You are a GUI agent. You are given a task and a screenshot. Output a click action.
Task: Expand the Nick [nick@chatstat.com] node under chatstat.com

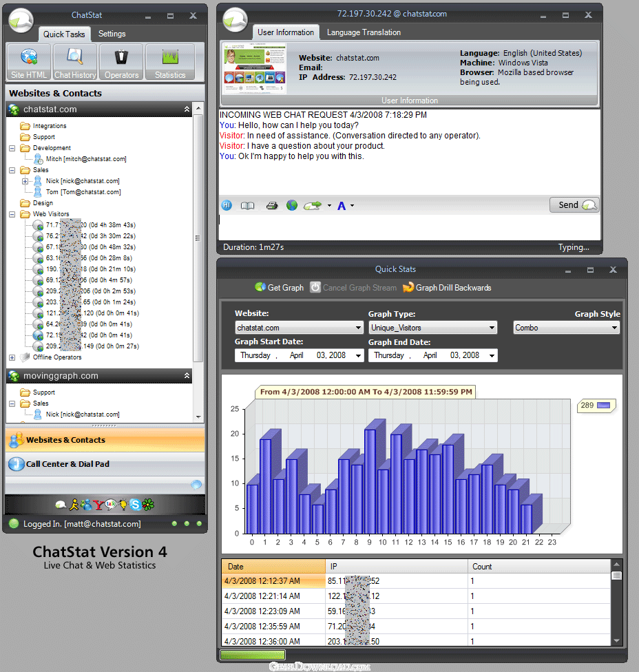coord(25,181)
